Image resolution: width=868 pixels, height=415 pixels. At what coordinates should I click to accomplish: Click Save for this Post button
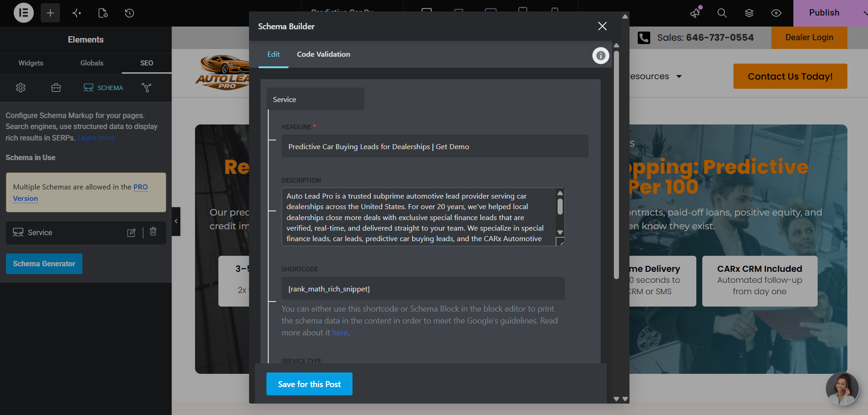[309, 384]
